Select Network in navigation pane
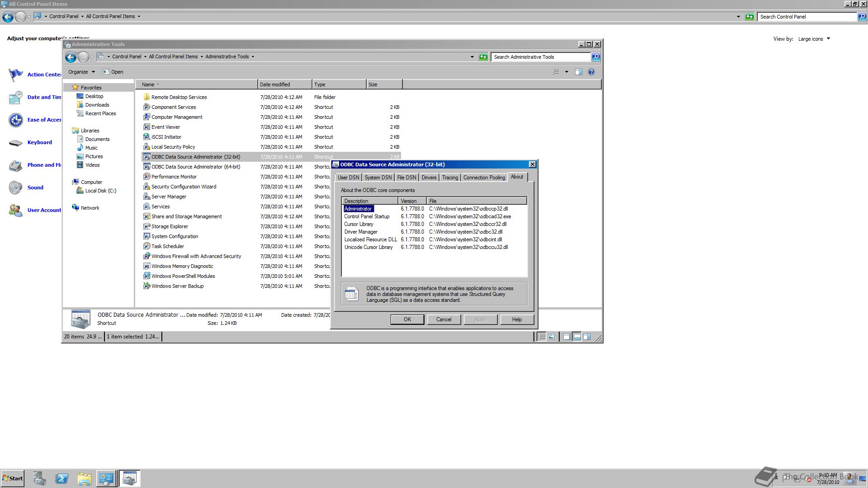868x488 pixels. [x=85, y=208]
